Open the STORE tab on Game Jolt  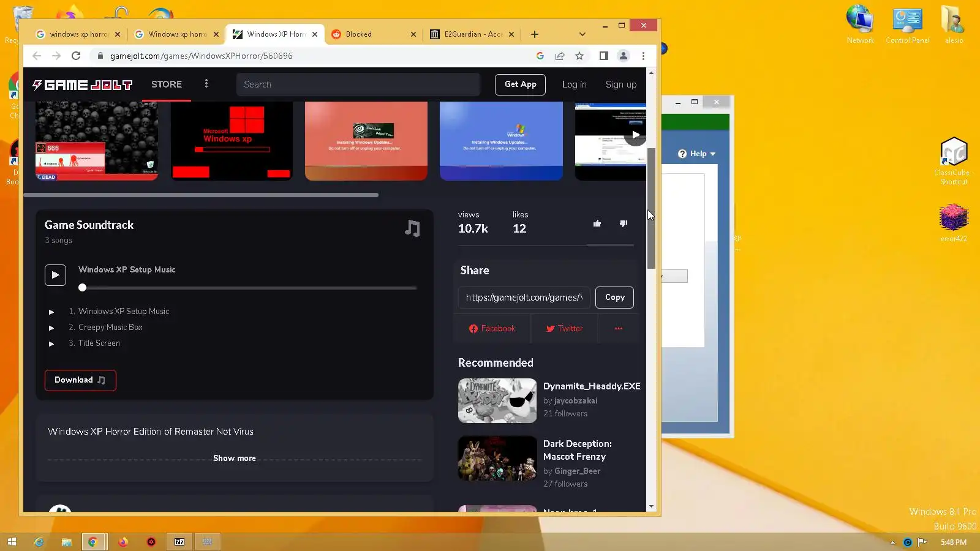[167, 84]
